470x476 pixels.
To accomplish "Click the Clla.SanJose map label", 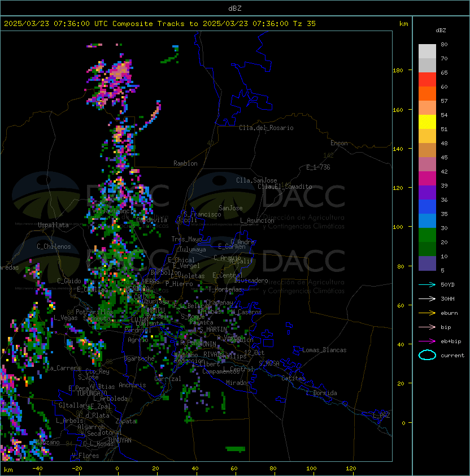I will tap(256, 180).
